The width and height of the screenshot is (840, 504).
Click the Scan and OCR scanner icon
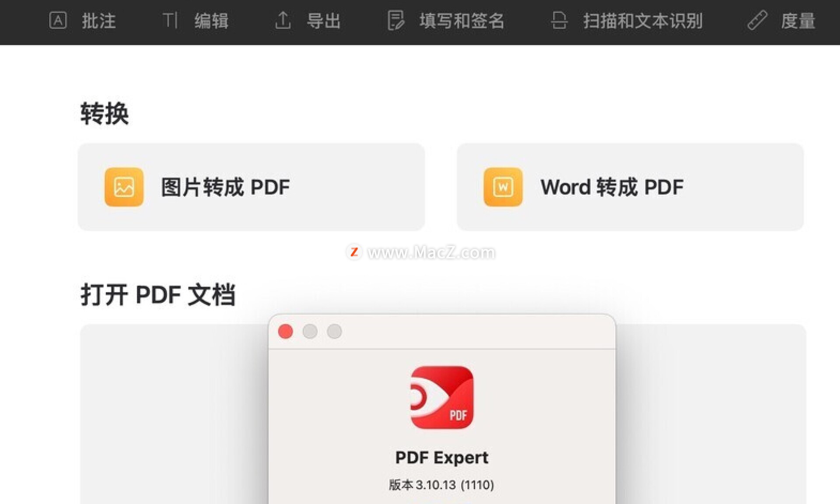click(559, 21)
